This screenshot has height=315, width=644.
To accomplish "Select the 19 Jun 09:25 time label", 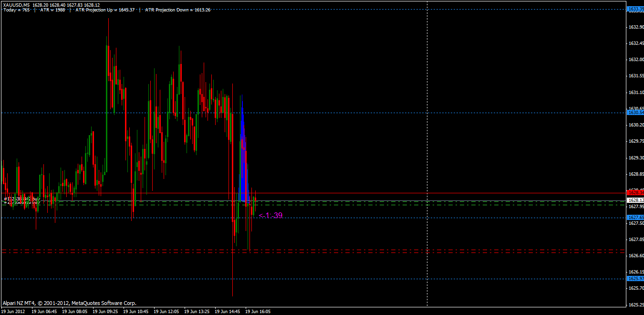I will 105,311.
